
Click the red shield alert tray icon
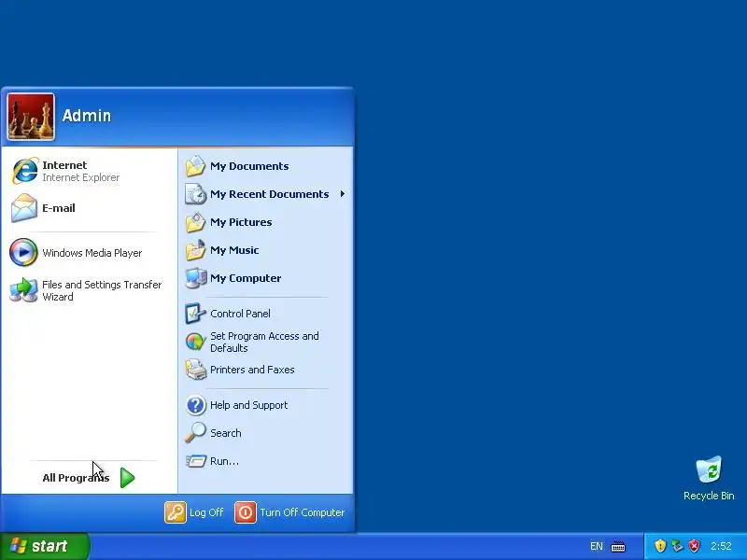pyautogui.click(x=694, y=546)
